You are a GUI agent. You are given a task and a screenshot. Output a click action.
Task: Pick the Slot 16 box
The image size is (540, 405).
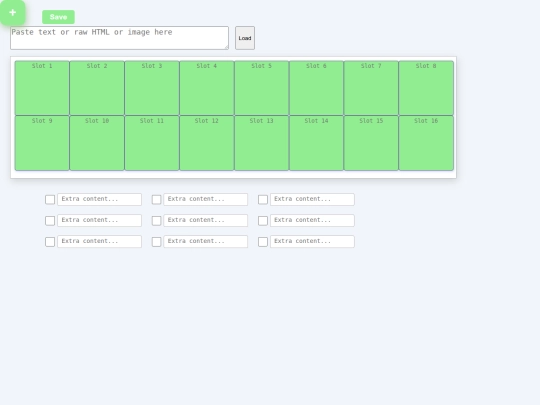[426, 143]
